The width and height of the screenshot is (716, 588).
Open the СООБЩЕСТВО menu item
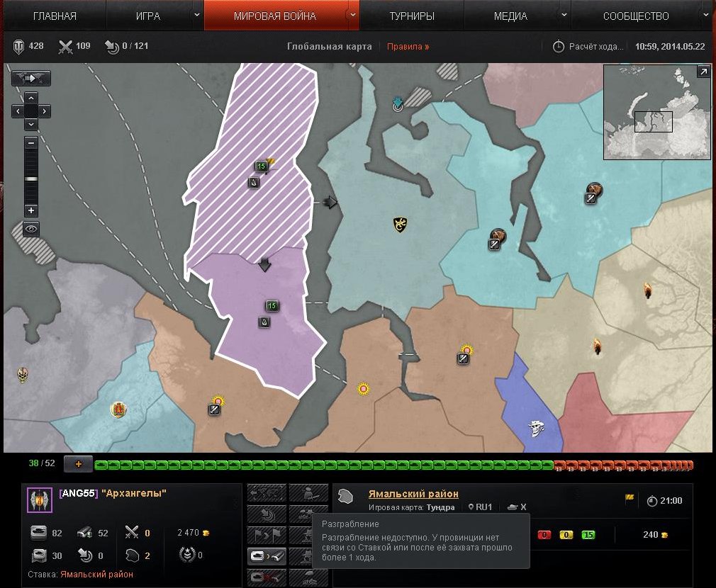click(x=636, y=16)
